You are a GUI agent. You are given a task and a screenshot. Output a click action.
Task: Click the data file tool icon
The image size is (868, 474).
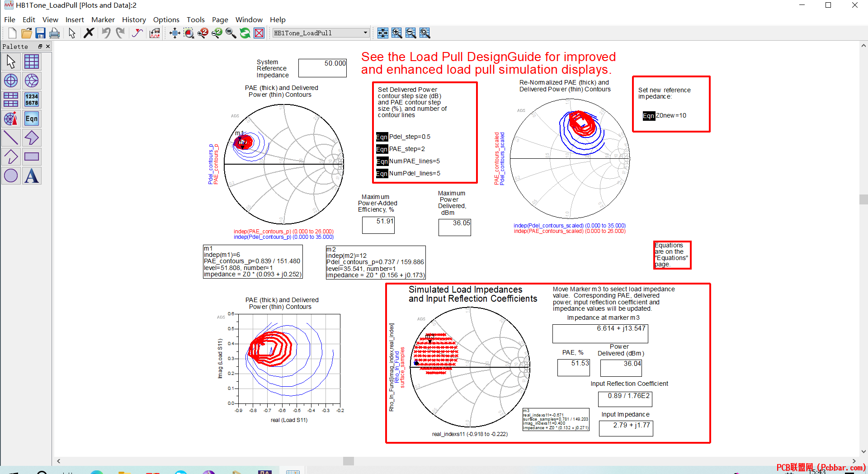(155, 33)
